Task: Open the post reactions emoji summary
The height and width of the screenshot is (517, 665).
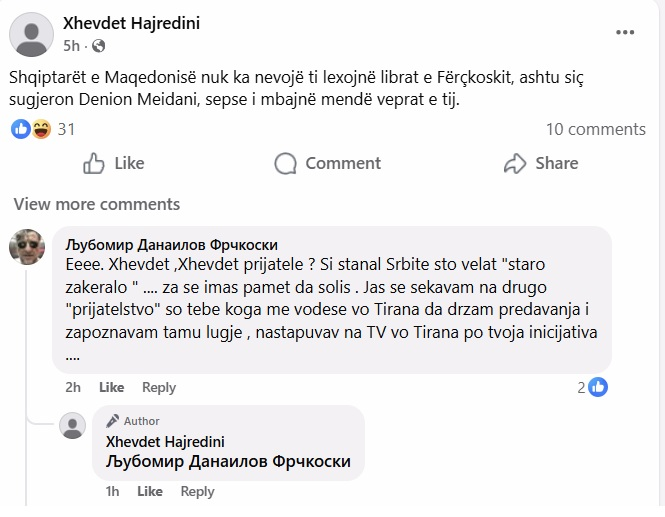Action: click(31, 129)
